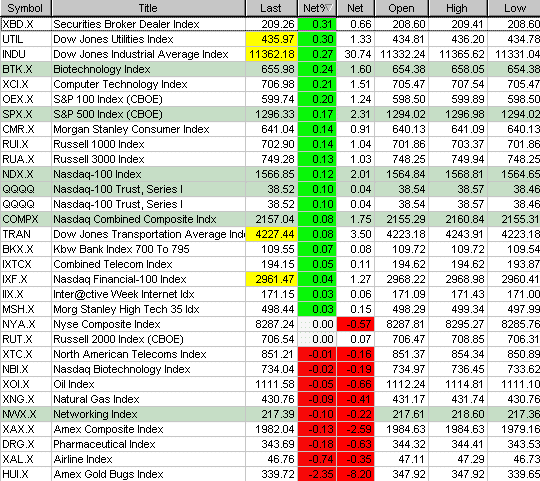Select Russell 3000 Index title

point(98,159)
